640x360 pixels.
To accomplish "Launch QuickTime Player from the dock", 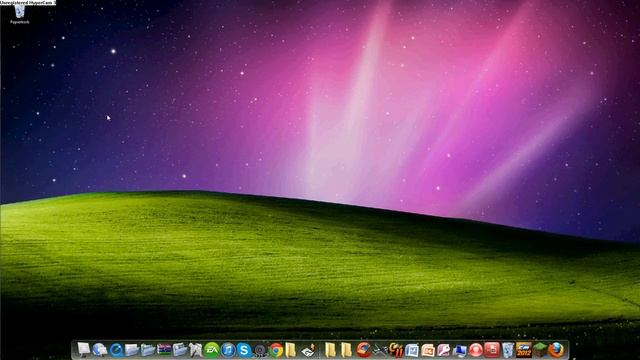I will click(116, 350).
